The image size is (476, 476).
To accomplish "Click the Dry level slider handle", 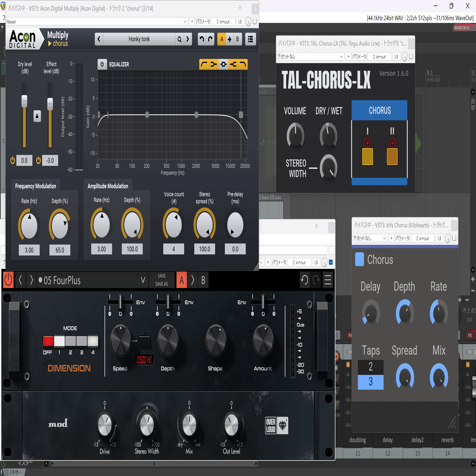I will 24,101.
